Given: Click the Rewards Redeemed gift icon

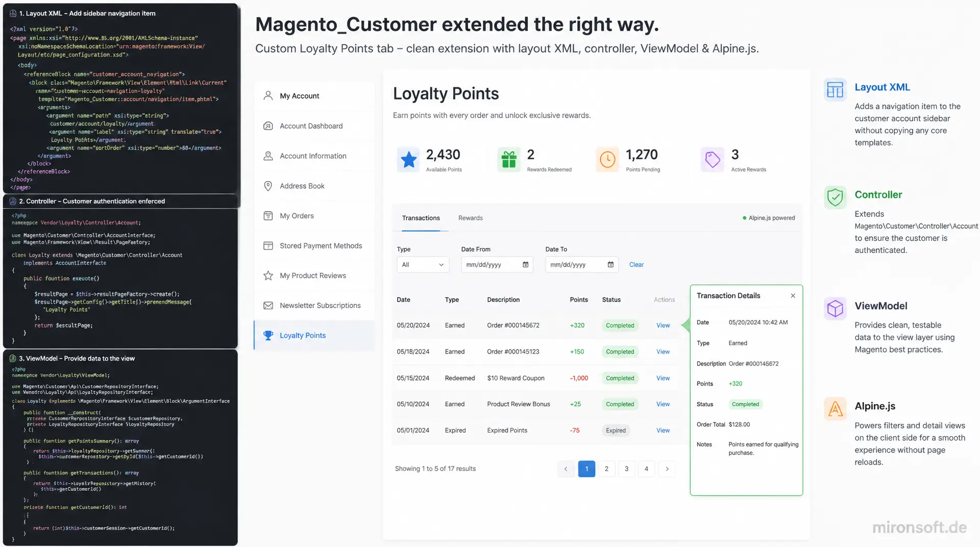Looking at the screenshot, I should point(509,160).
